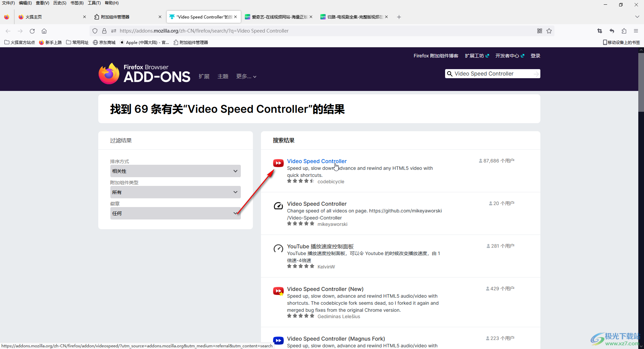Click the YouTube 播放速度控制面板 gauge icon
Viewport: 644px width, 349px height.
point(278,248)
